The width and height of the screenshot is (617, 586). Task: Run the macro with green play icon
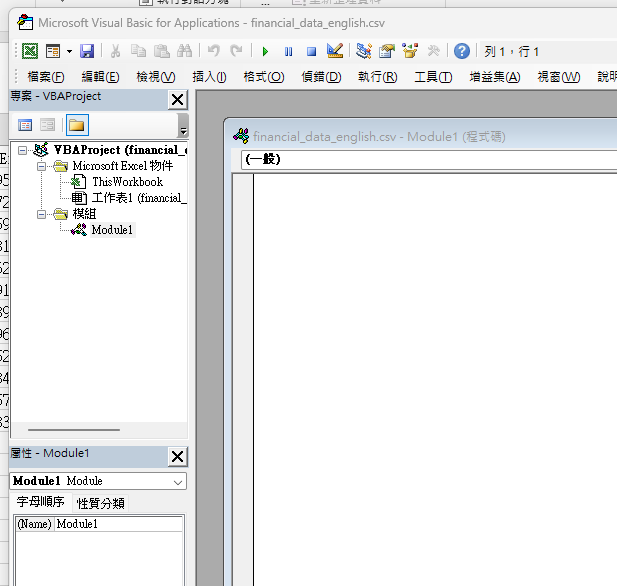[x=265, y=52]
